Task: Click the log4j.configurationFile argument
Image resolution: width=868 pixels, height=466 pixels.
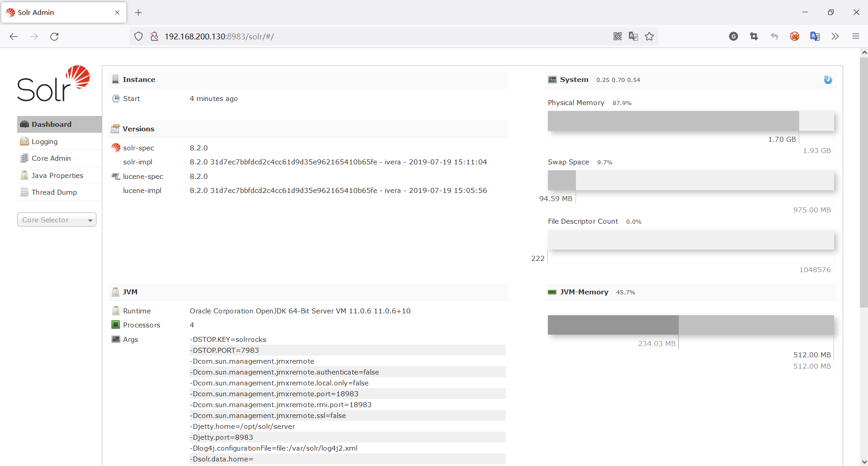Action: pyautogui.click(x=273, y=448)
